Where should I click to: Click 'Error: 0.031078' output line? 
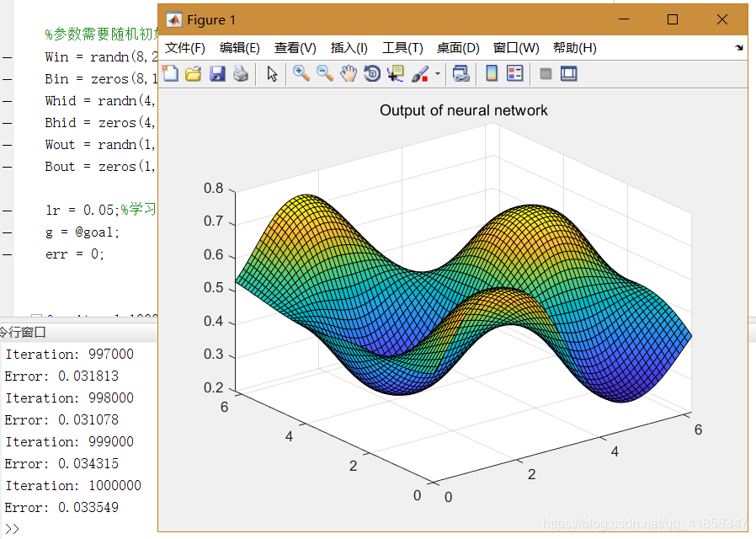click(61, 420)
